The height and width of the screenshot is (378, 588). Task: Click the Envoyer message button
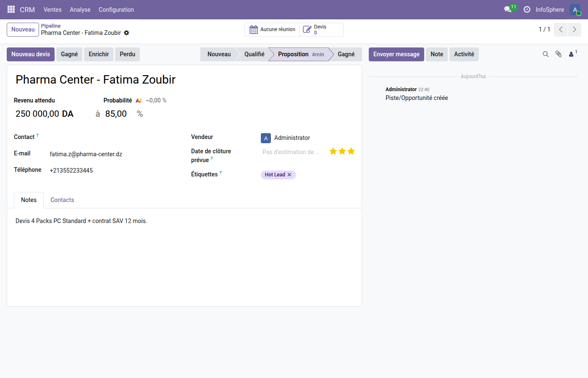[396, 54]
